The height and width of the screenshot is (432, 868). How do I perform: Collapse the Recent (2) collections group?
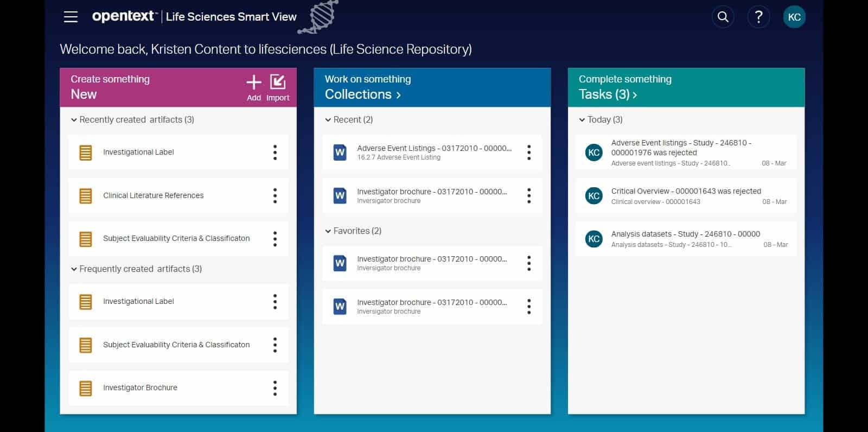(328, 120)
